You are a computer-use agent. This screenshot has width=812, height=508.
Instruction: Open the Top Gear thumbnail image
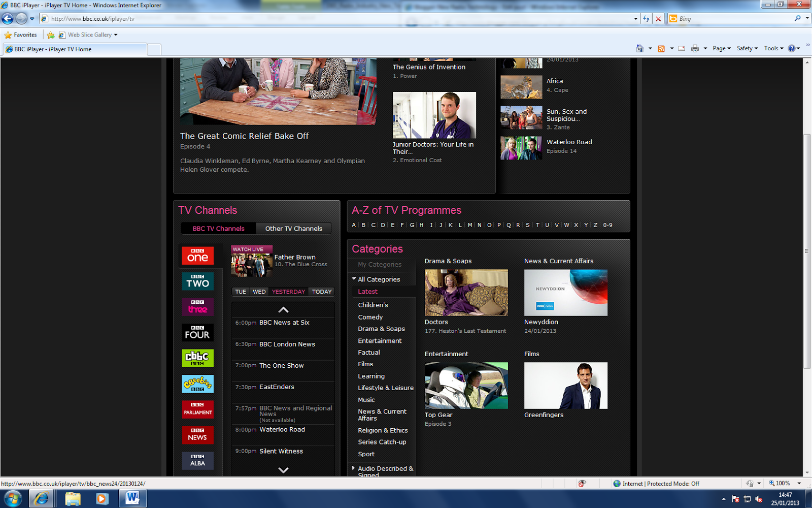(x=466, y=386)
